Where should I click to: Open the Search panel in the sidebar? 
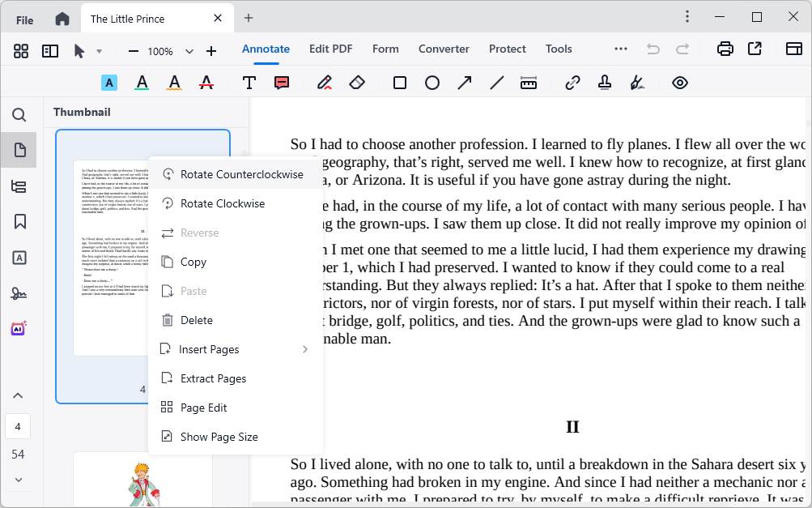point(19,114)
